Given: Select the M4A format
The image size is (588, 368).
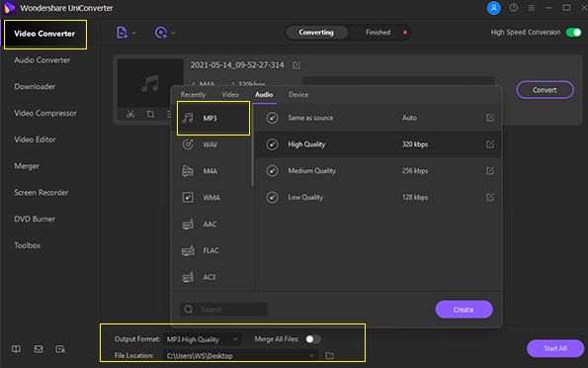Looking at the screenshot, I should 213,171.
